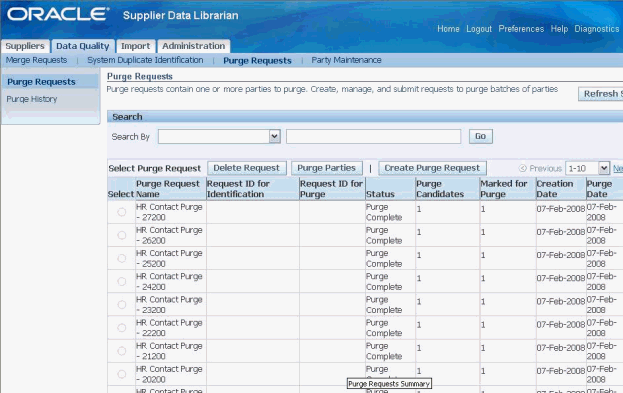
Task: Click the Purge Parties button
Action: tap(327, 168)
